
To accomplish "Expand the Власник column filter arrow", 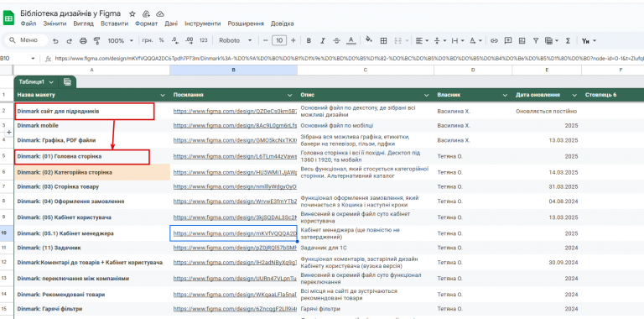I will click(x=505, y=95).
